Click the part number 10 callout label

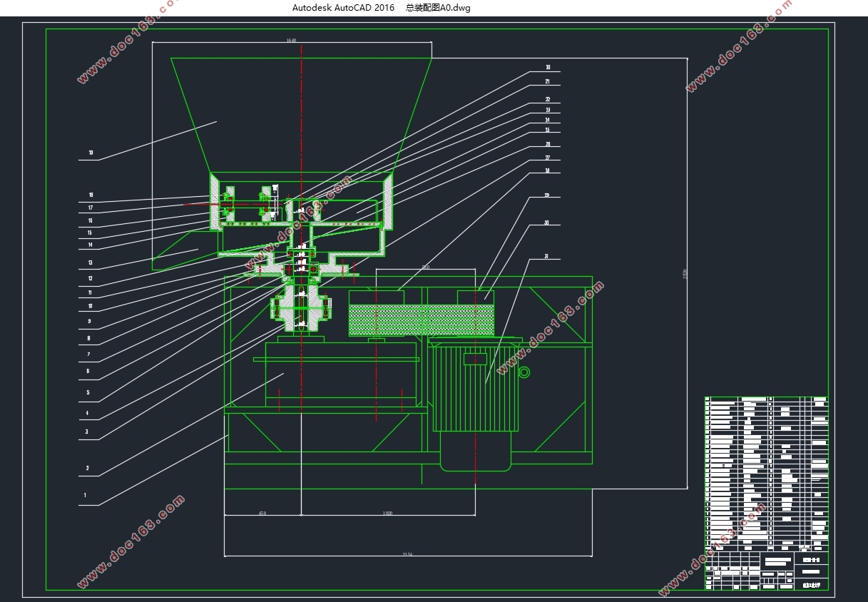tap(90, 306)
